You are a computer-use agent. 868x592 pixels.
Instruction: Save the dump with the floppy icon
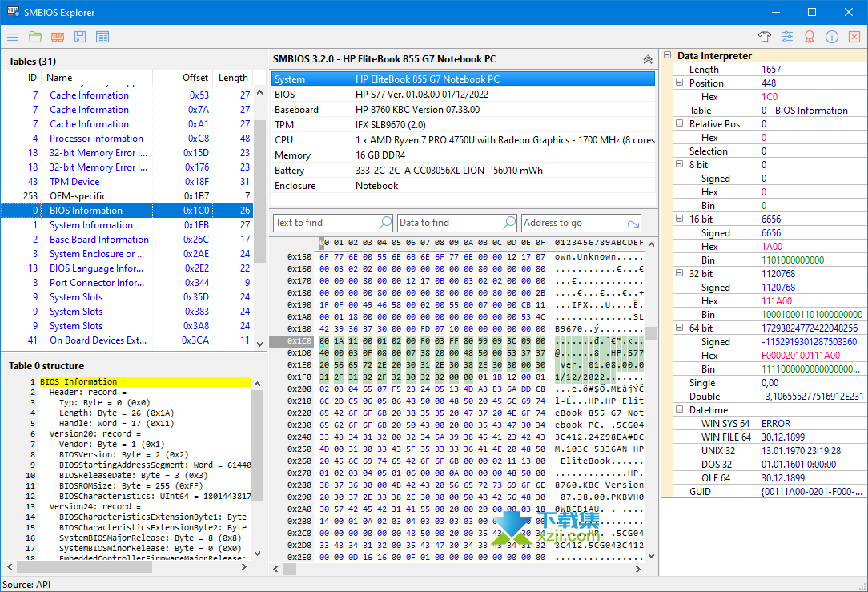(x=80, y=37)
